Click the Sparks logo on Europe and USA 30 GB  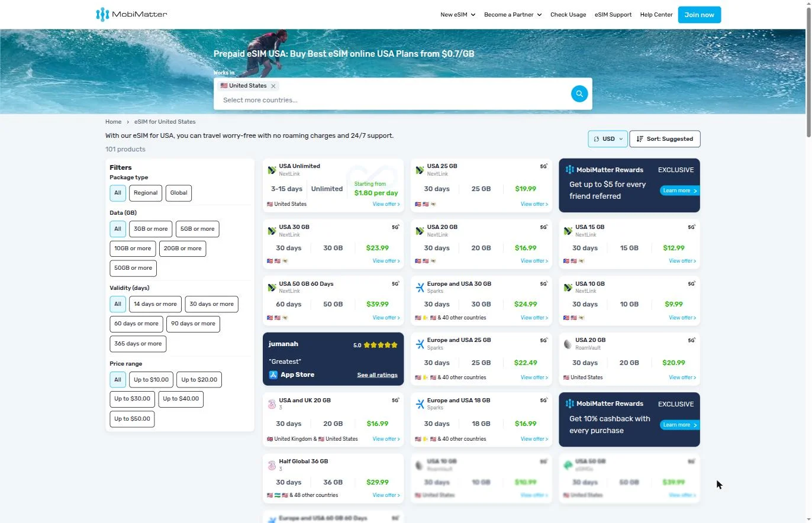point(420,288)
